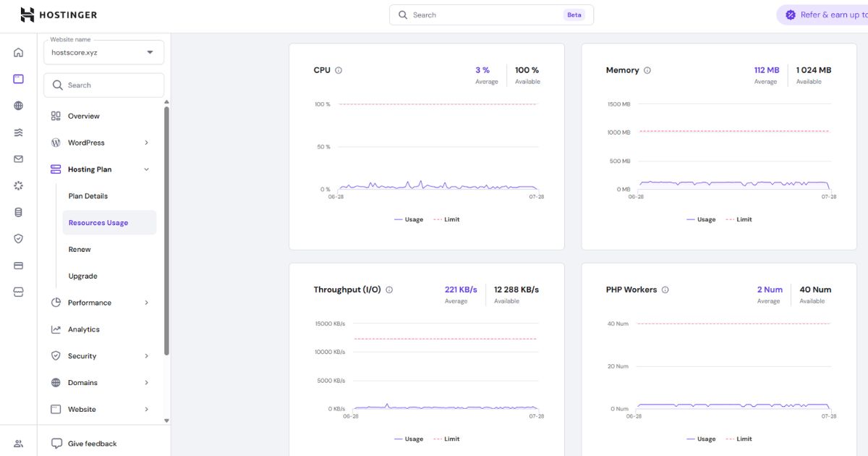Click the PHP Workers info icon
868x456 pixels.
point(665,290)
